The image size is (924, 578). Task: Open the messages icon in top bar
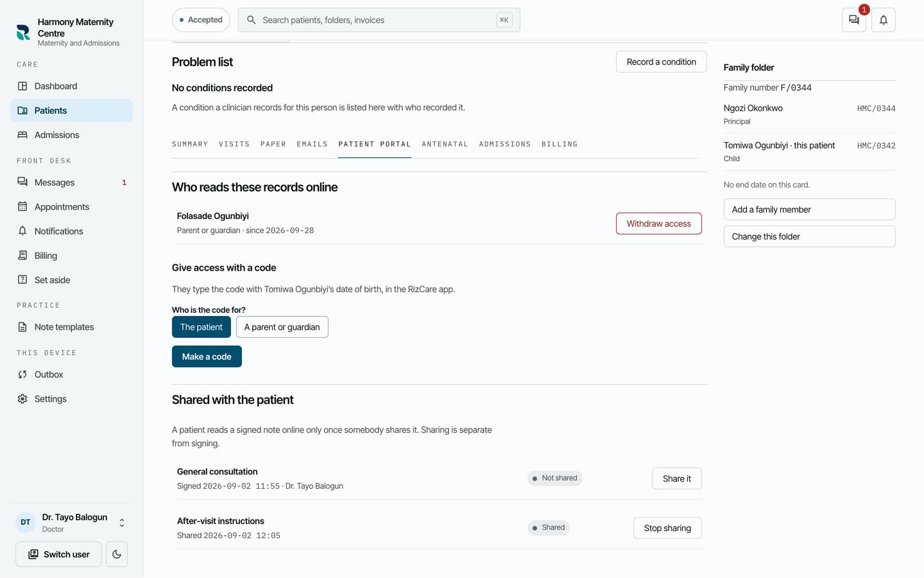(x=853, y=20)
